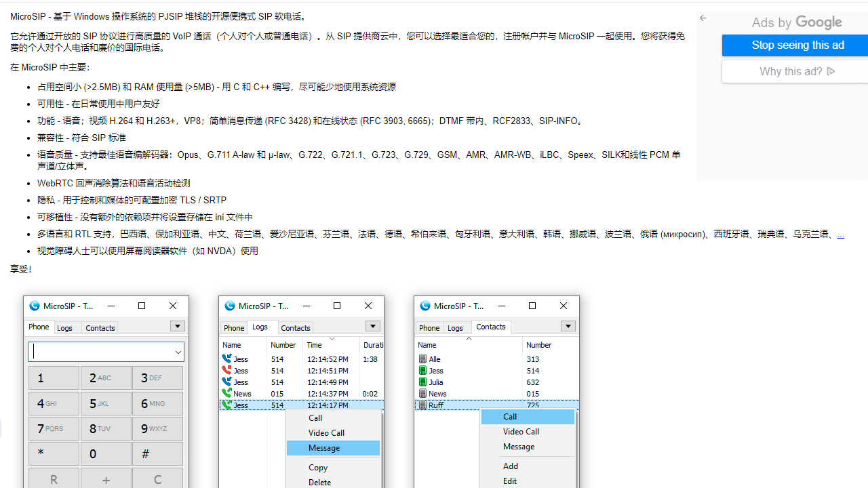Image resolution: width=868 pixels, height=488 pixels.
Task: Click the MicroSIP logo in the title bar
Action: (x=35, y=306)
